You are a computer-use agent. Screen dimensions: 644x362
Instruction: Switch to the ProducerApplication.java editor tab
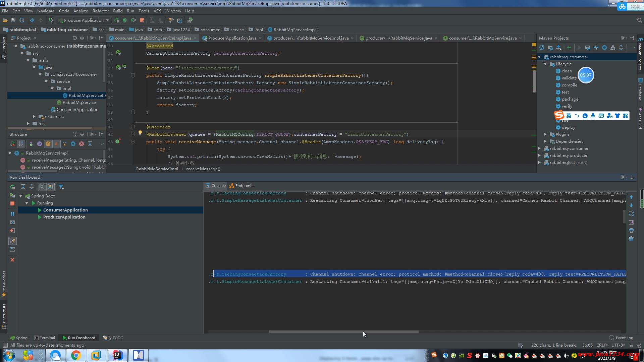tap(232, 38)
